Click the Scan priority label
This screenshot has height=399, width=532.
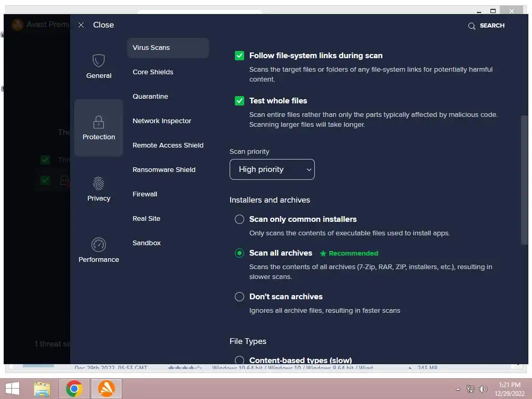249,152
